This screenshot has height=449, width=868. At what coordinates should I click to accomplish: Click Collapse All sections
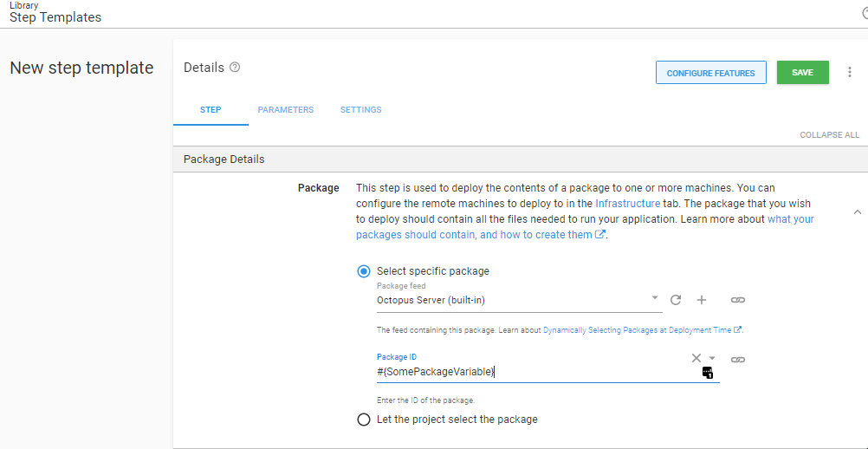pos(829,135)
